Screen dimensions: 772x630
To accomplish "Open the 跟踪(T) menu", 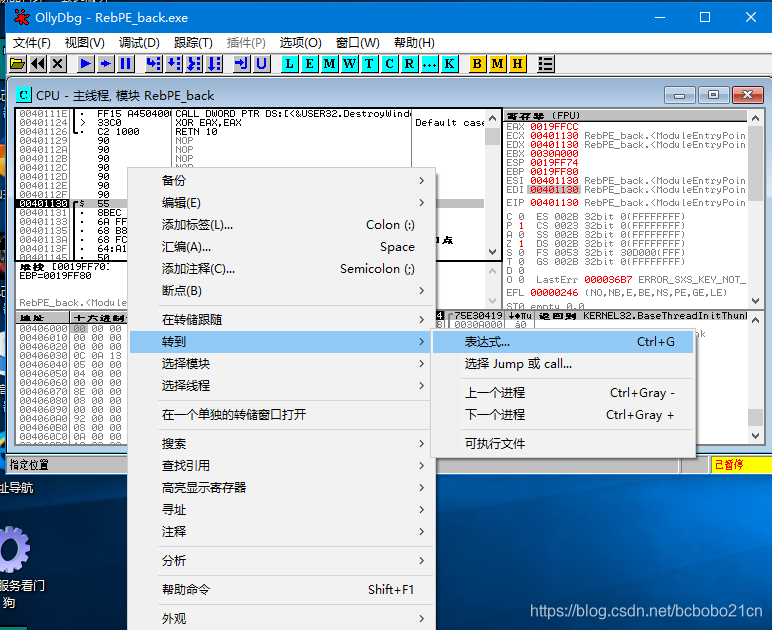I will pyautogui.click(x=193, y=43).
